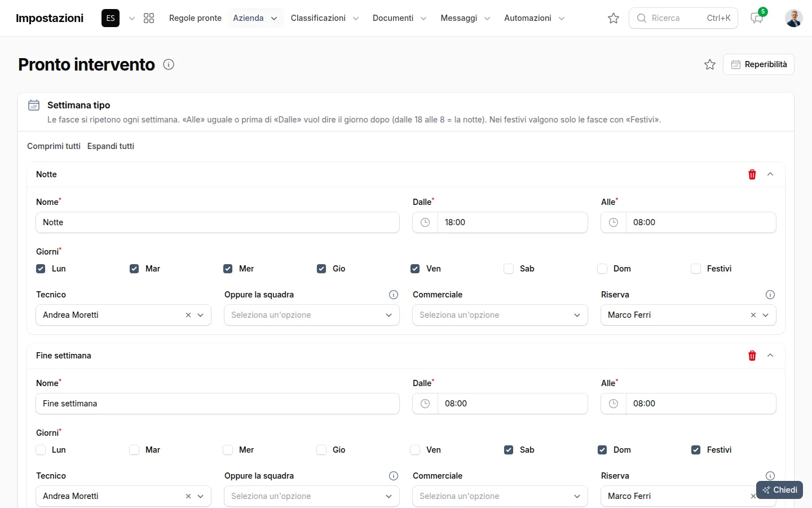Open Fine settimana Commerciale dropdown
Viewport: 812px width, 508px height.
500,496
